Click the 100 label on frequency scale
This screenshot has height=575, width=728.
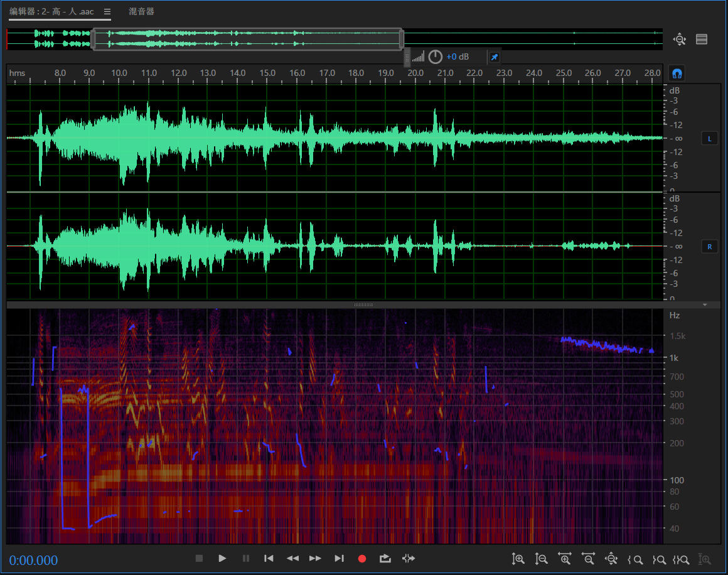(677, 480)
